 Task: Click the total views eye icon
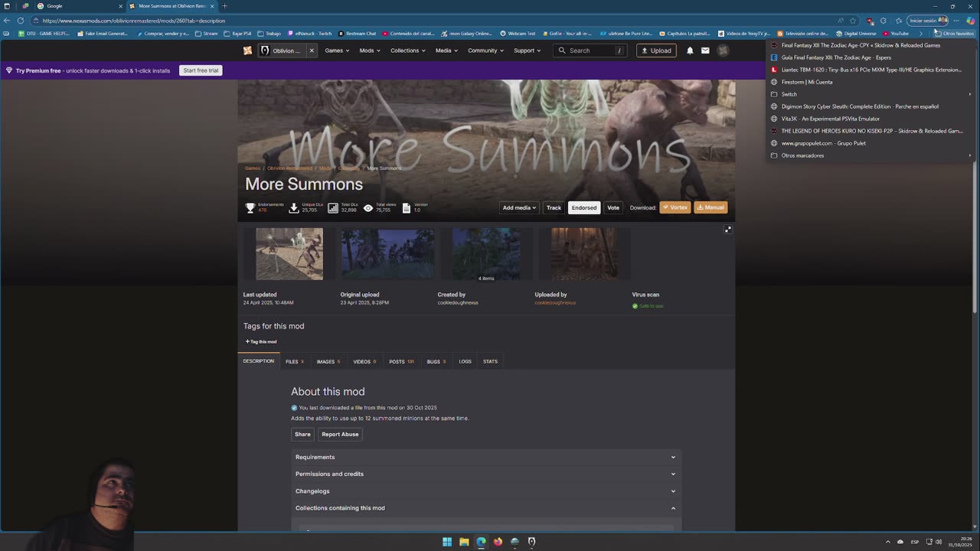coord(368,207)
